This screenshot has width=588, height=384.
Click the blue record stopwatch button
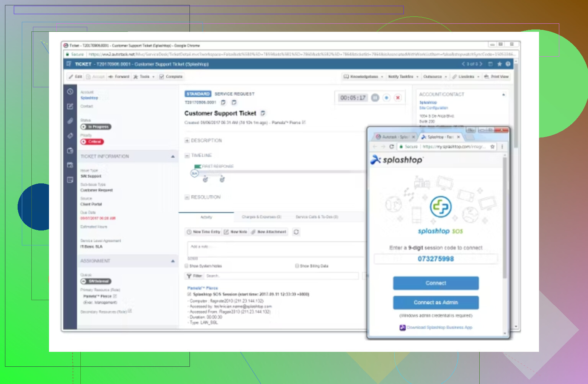coord(387,98)
